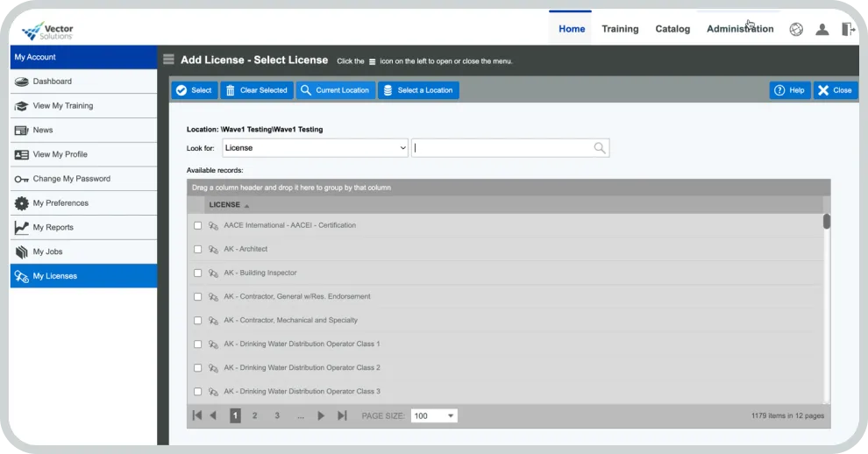Go to next page arrow
The width and height of the screenshot is (868, 454).
pos(321,415)
